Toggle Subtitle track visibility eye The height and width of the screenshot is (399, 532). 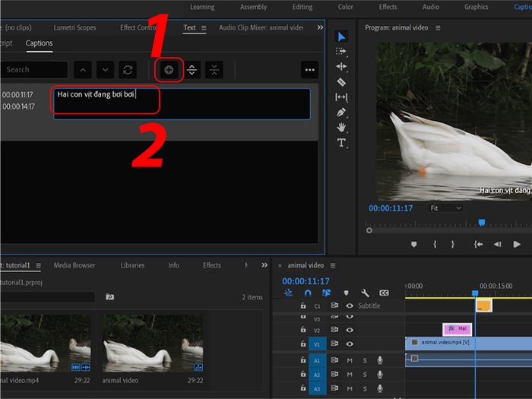pos(350,306)
